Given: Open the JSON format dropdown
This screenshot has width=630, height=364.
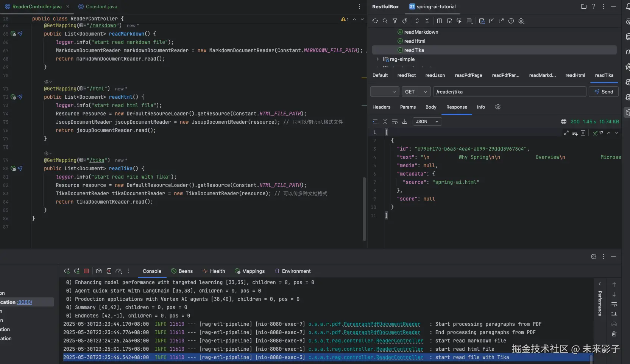Looking at the screenshot, I should pos(427,121).
